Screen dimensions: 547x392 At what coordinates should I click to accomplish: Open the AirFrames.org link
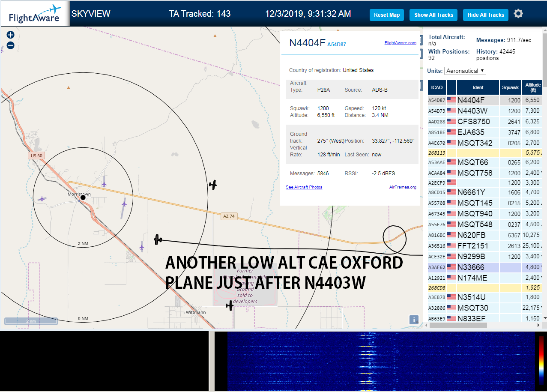click(403, 187)
